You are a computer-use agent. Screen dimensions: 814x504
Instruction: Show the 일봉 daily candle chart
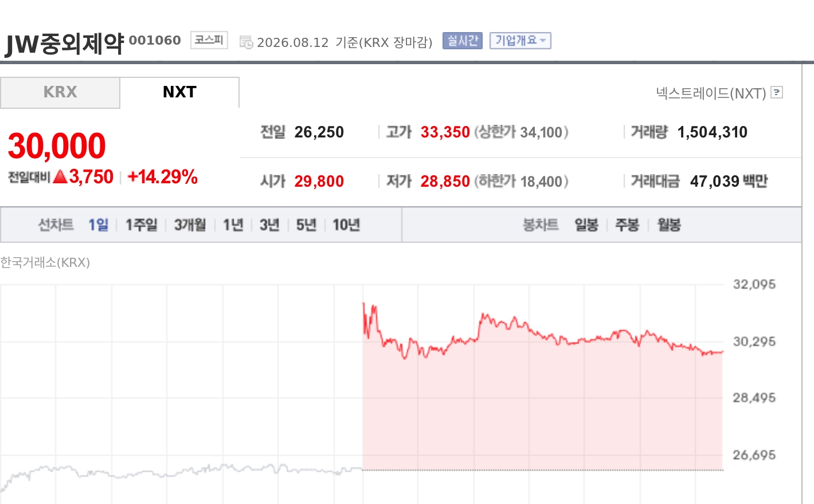(x=586, y=225)
